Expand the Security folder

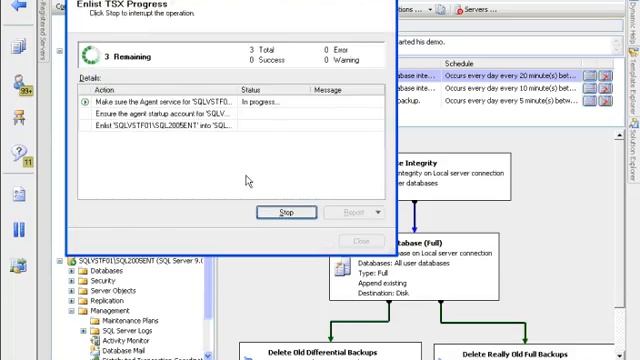point(71,281)
